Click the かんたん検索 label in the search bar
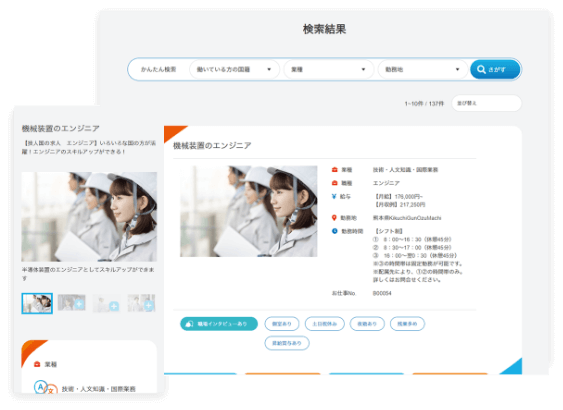This screenshot has width=563, height=410. pyautogui.click(x=158, y=69)
